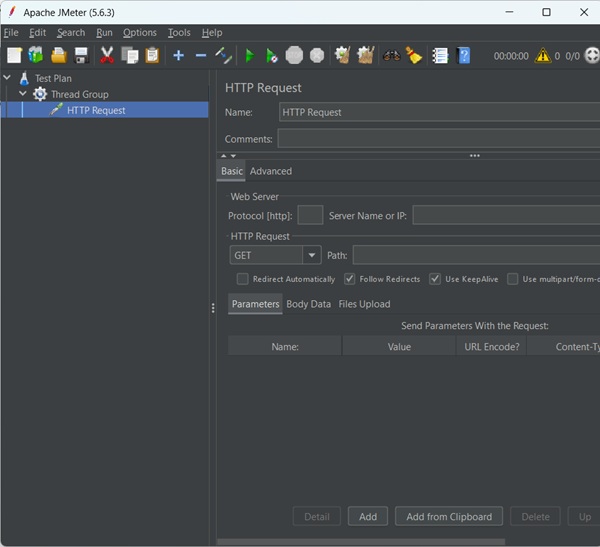Click the HTTP Request pipette icon
The height and width of the screenshot is (547, 600).
coord(56,110)
